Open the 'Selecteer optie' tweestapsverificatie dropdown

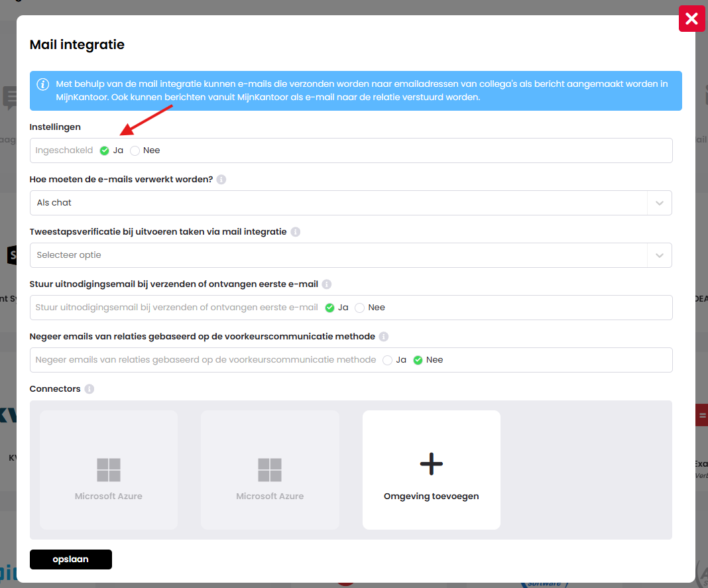click(351, 255)
